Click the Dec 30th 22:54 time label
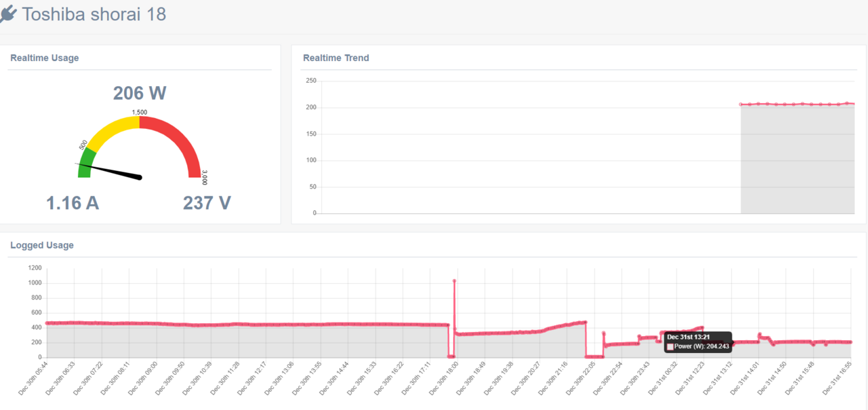The height and width of the screenshot is (410, 868). [609, 379]
